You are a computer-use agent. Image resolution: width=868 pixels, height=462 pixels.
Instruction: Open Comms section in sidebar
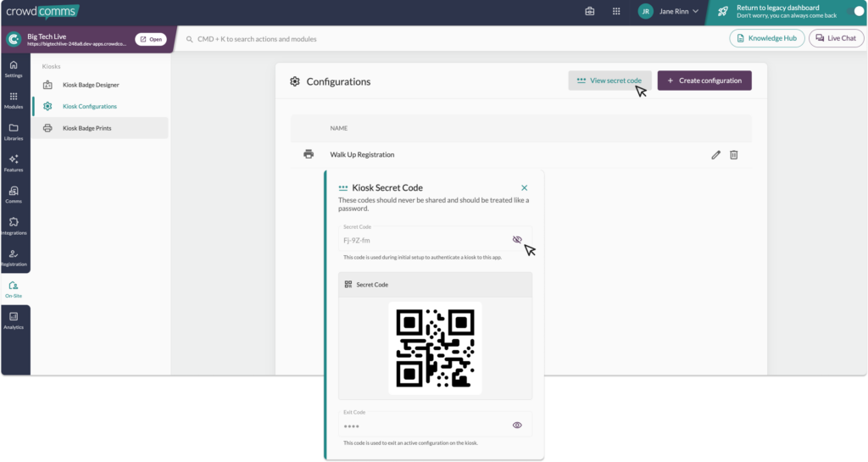14,194
